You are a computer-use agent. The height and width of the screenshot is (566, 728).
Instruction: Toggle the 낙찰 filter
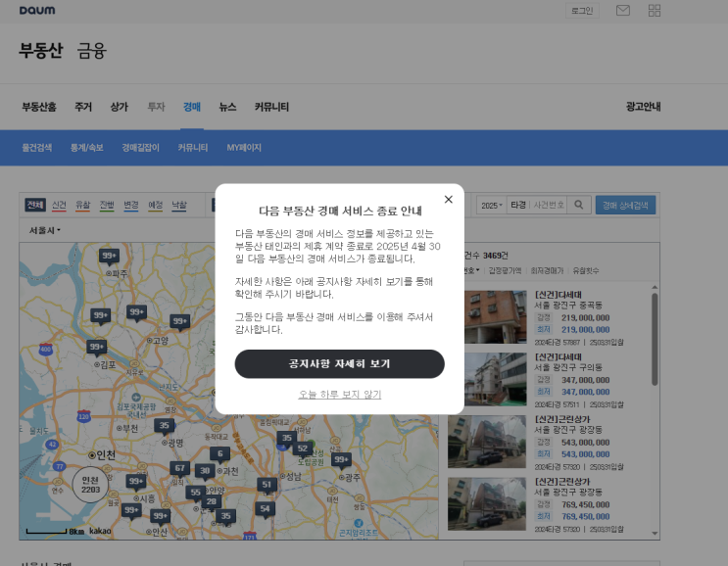pyautogui.click(x=179, y=206)
